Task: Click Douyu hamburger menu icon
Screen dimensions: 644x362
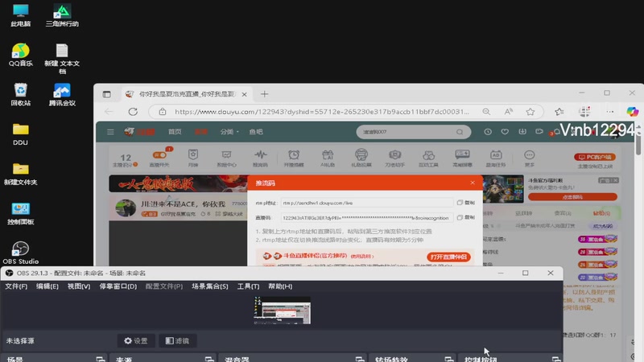Action: (110, 132)
